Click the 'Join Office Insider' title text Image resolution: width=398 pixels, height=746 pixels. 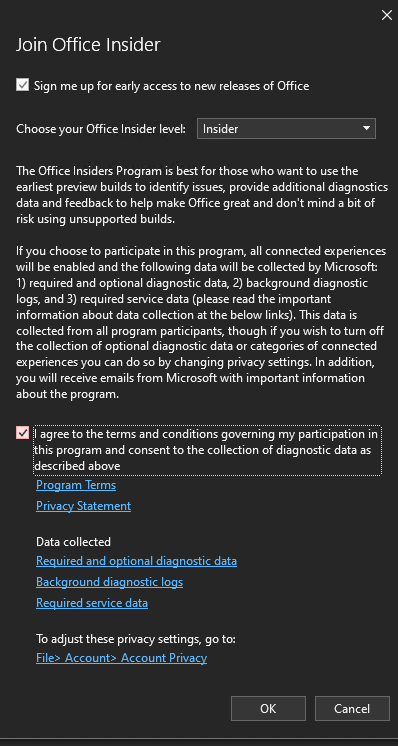[88, 45]
